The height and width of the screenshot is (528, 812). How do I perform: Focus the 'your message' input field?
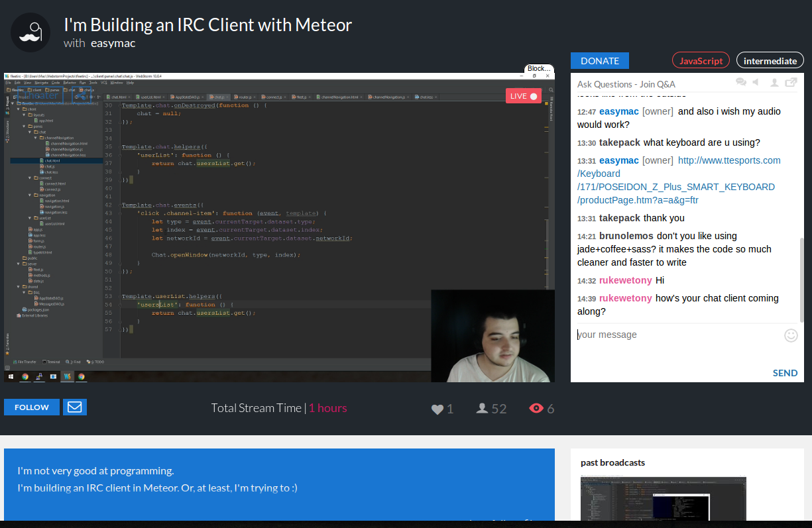pos(676,335)
